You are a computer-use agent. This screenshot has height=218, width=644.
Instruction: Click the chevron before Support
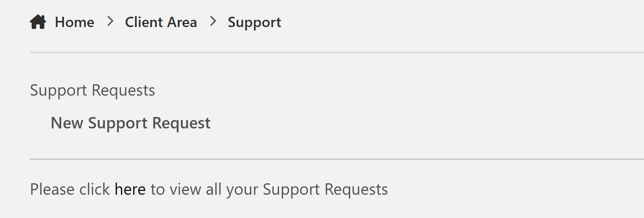pos(213,21)
